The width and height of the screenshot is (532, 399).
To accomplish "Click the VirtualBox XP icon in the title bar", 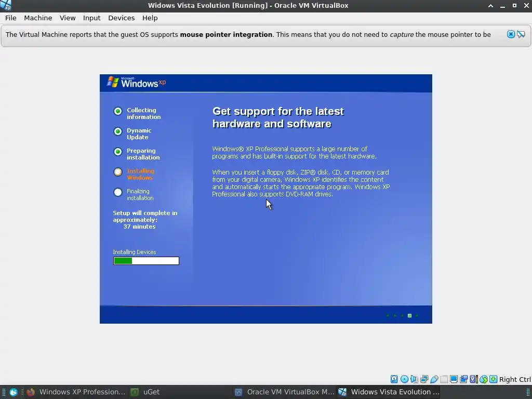I will tap(6, 5).
